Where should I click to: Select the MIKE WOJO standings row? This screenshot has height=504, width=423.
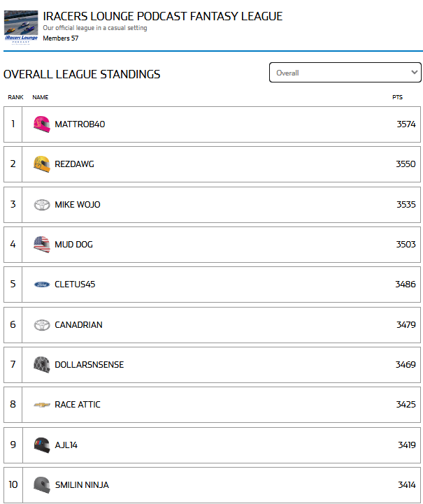[x=212, y=205]
